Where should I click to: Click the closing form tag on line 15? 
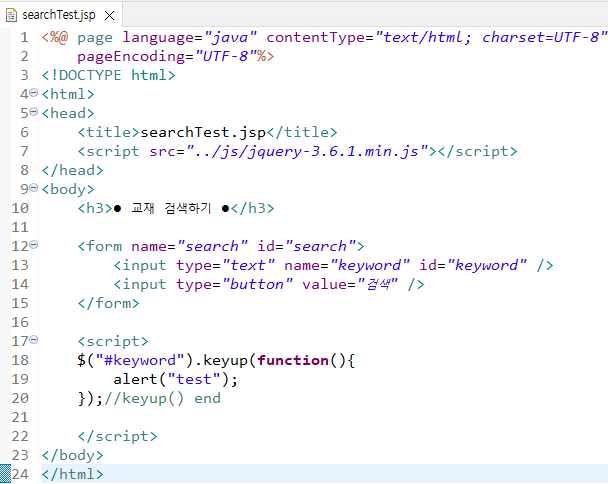108,303
